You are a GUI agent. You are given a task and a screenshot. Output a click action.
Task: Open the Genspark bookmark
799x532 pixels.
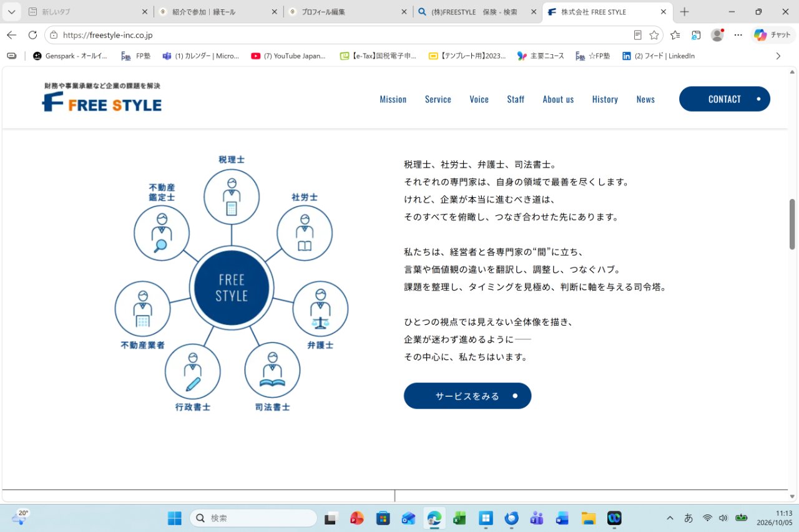(70, 56)
